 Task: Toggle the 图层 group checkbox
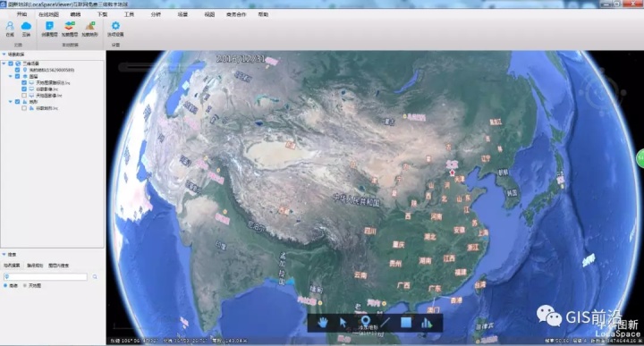[x=17, y=76]
